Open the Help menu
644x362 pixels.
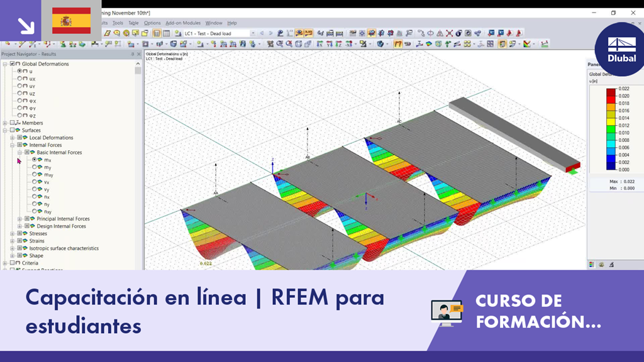232,23
